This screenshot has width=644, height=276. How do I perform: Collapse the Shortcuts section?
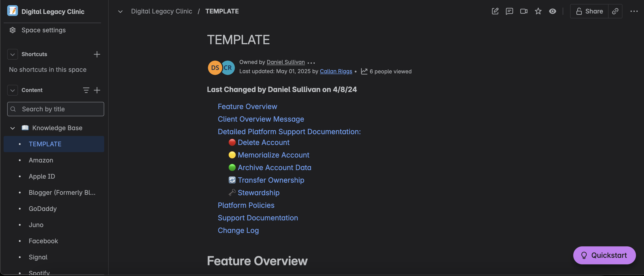click(13, 54)
